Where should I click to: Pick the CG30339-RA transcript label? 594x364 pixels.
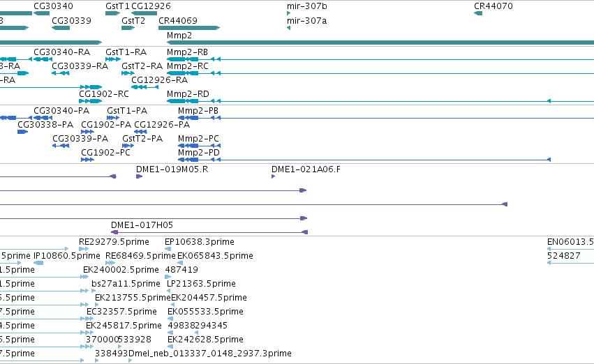[80, 66]
